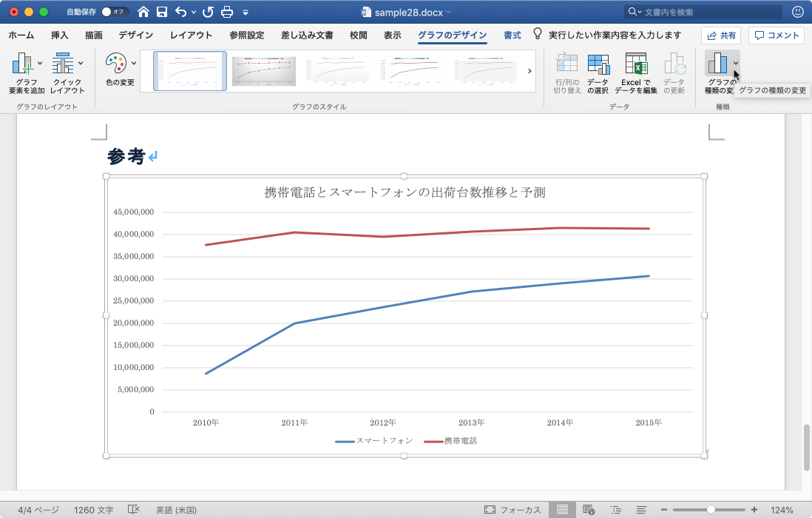The image size is (812, 518).
Task: Click the グラフの種類の変更 icon
Action: 718,63
